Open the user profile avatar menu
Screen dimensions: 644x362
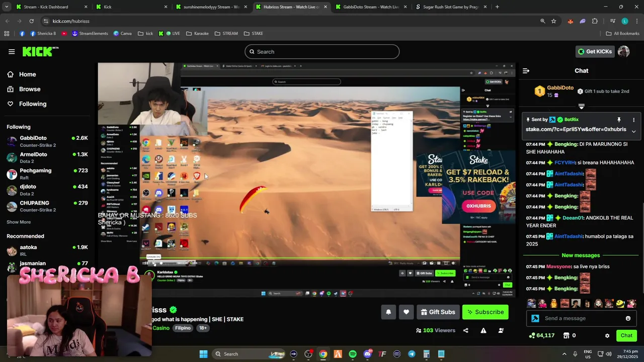pyautogui.click(x=623, y=51)
